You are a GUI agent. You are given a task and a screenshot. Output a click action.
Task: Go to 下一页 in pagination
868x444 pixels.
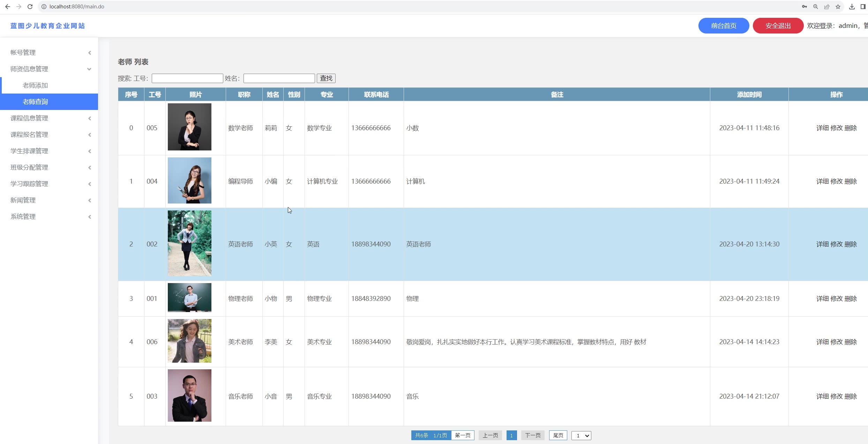click(x=533, y=435)
